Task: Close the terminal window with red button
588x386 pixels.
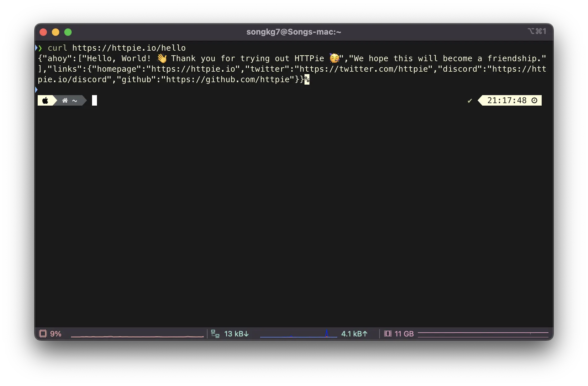Action: tap(43, 32)
